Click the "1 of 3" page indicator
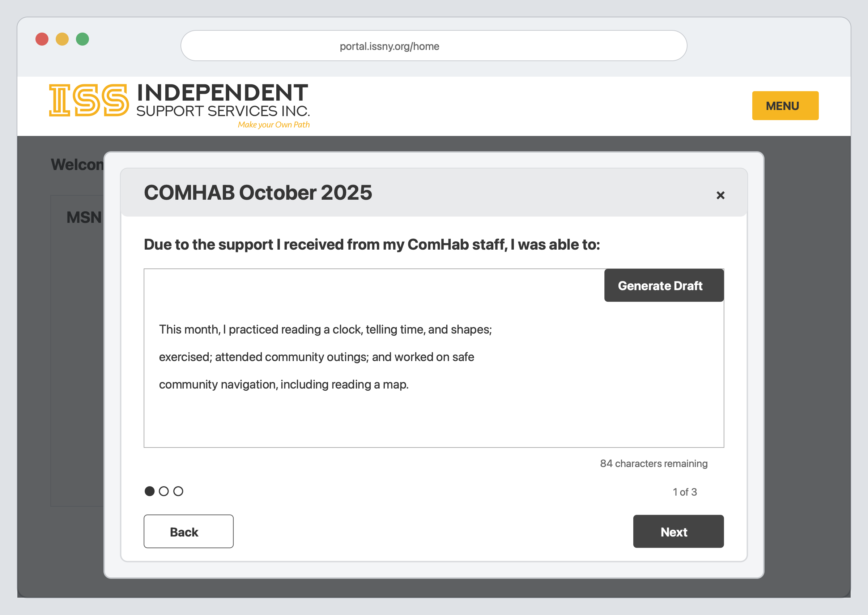868x615 pixels. tap(684, 492)
